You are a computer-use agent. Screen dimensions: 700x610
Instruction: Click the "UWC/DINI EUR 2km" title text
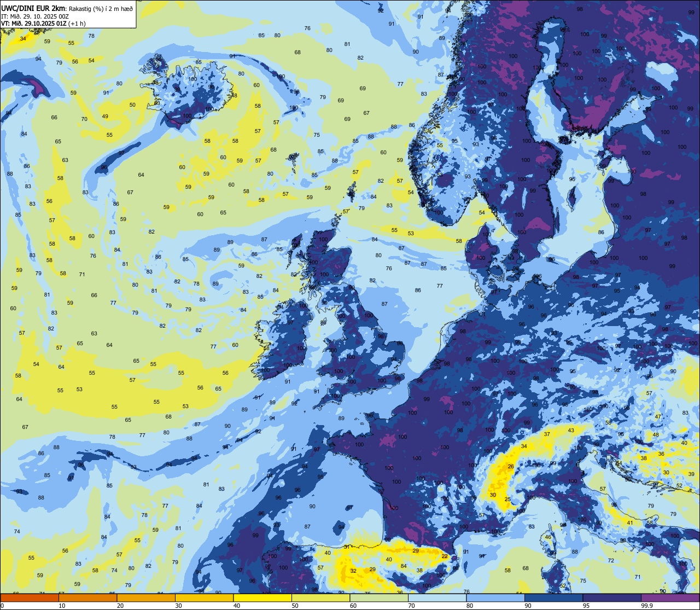[33, 8]
